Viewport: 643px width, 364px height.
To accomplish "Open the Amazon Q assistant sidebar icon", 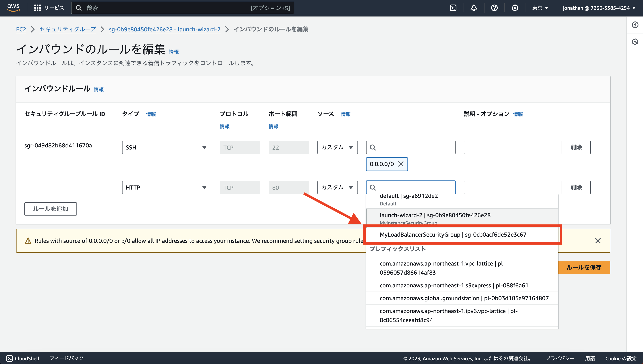I will pyautogui.click(x=635, y=42).
